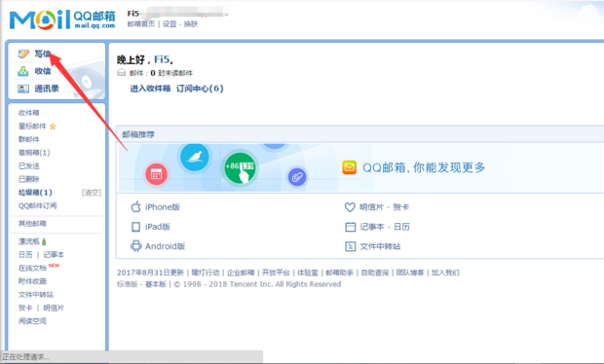Click the blue bird bubble icon in banner
The image size is (604, 364).
(195, 157)
